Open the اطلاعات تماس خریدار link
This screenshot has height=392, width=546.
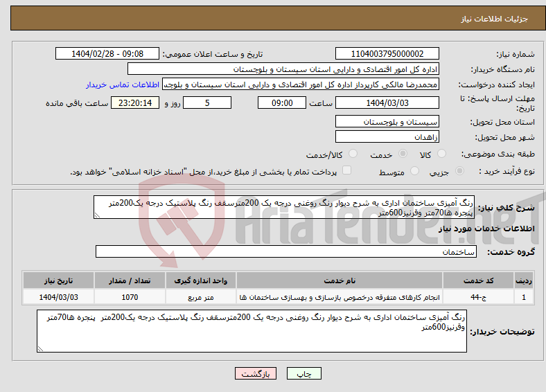[x=123, y=84]
